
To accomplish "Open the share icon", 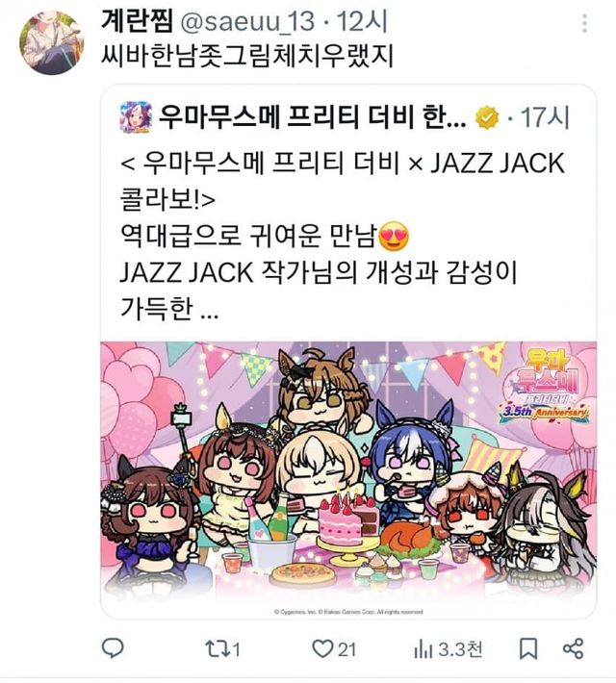I will [573, 648].
